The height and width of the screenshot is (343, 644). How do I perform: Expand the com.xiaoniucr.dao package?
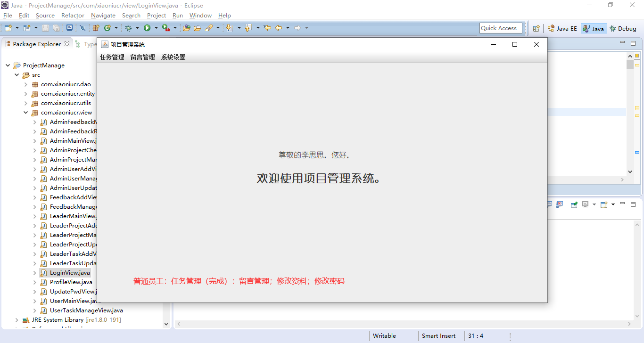click(26, 84)
